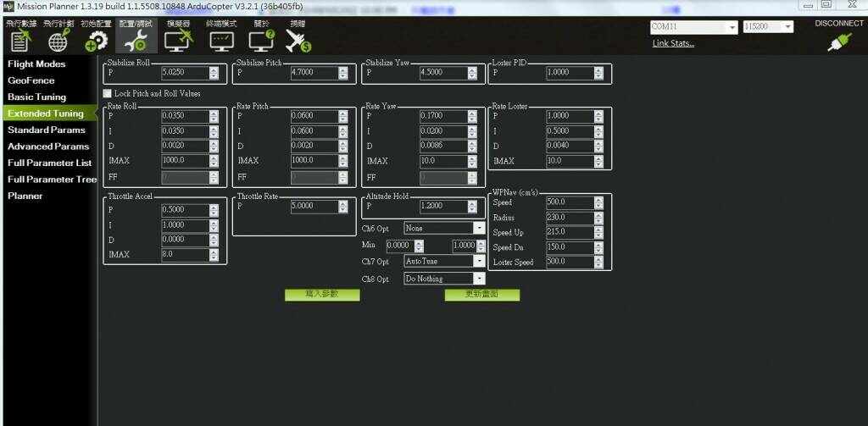This screenshot has height=426, width=868.
Task: Open the Simulation (模擬器) monitor icon
Action: click(178, 40)
